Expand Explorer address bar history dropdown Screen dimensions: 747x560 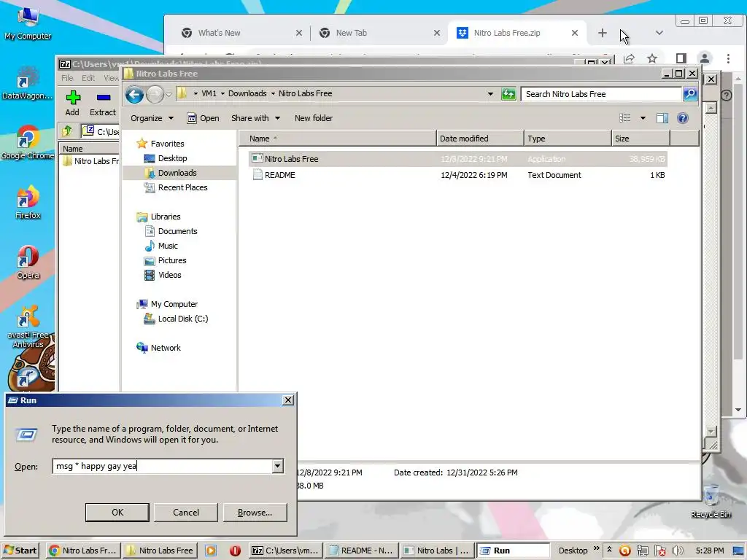pos(490,94)
